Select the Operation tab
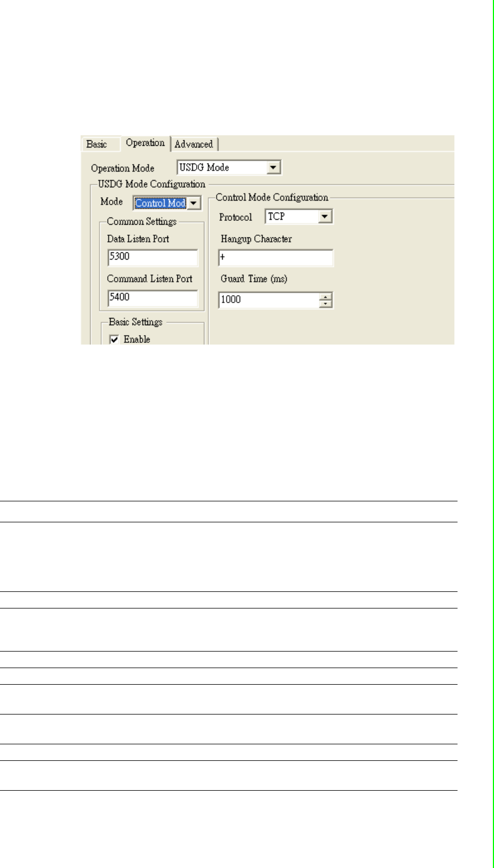494x868 pixels. pos(145,142)
